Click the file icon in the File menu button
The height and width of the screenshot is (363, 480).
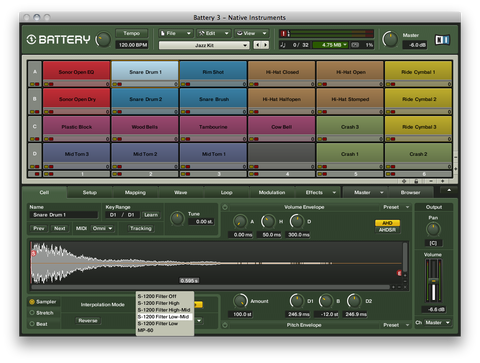point(162,33)
